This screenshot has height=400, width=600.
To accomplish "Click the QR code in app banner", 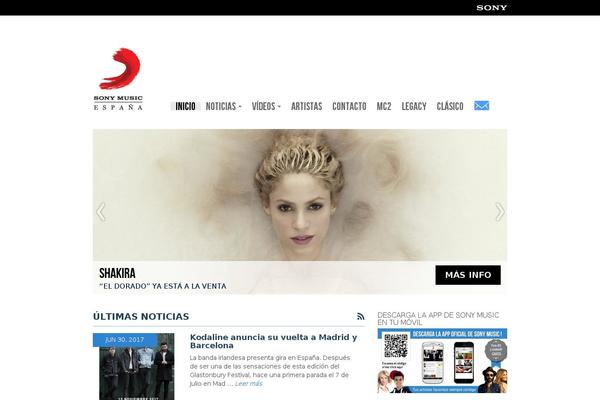I will tap(396, 346).
